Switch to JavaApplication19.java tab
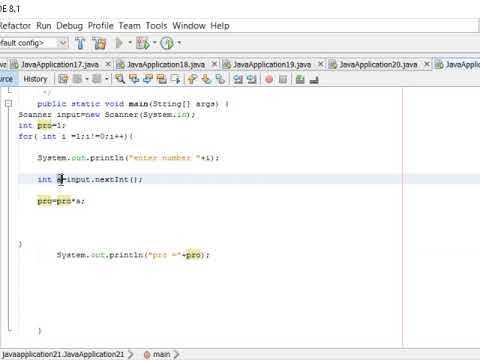This screenshot has width=480, height=360. pos(272,64)
